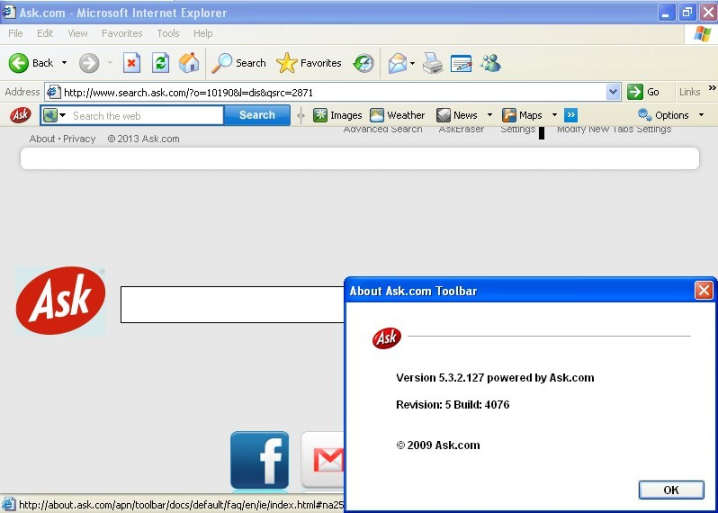718x513 pixels.
Task: Click the Facebook shortcut tile
Action: [x=260, y=460]
